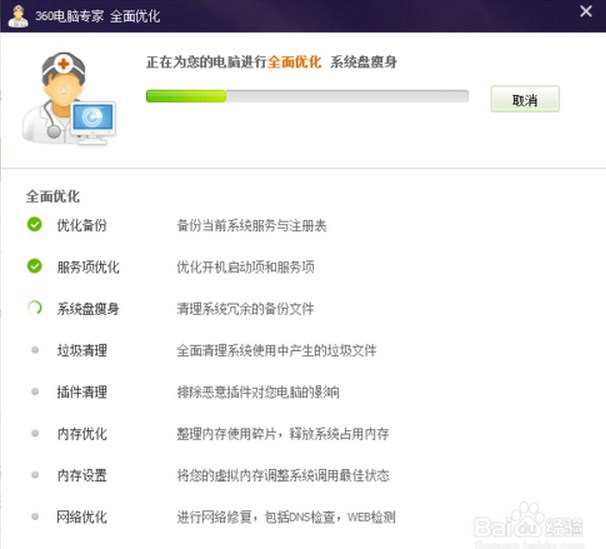
Task: Click description 将您的虚拟内存调整系统调用最佳状态
Action: pos(283,476)
